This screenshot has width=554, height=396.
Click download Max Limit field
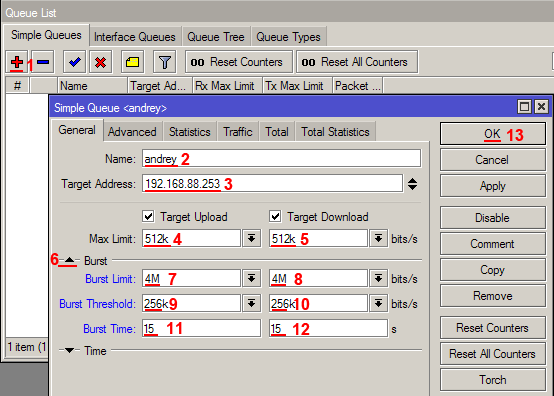318,238
